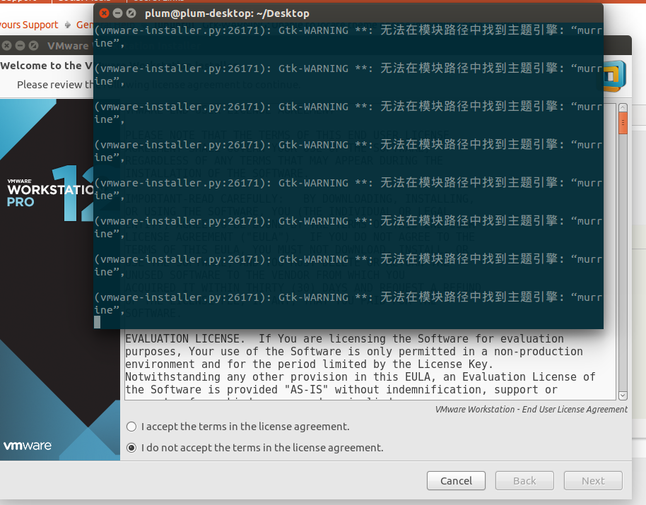Click the Back button

[x=525, y=480]
